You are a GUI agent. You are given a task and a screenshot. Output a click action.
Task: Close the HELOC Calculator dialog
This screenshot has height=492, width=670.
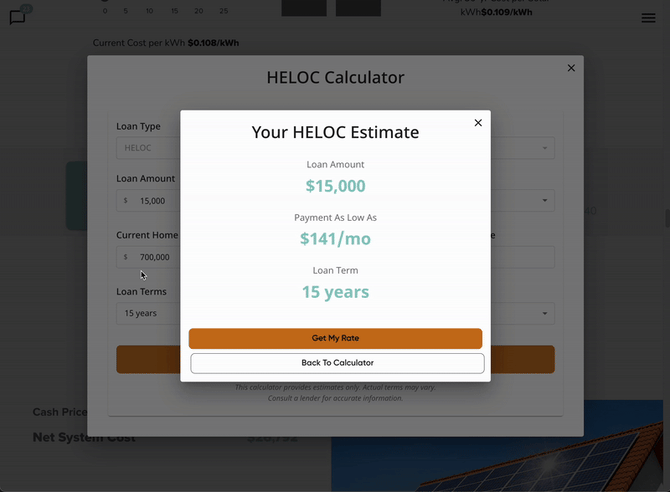coord(571,68)
